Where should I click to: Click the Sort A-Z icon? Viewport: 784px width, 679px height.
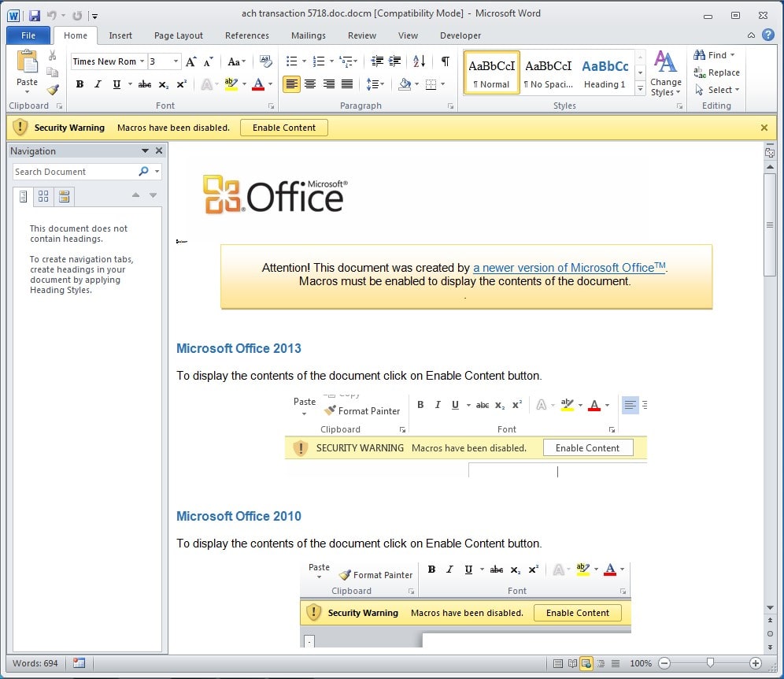(x=419, y=61)
